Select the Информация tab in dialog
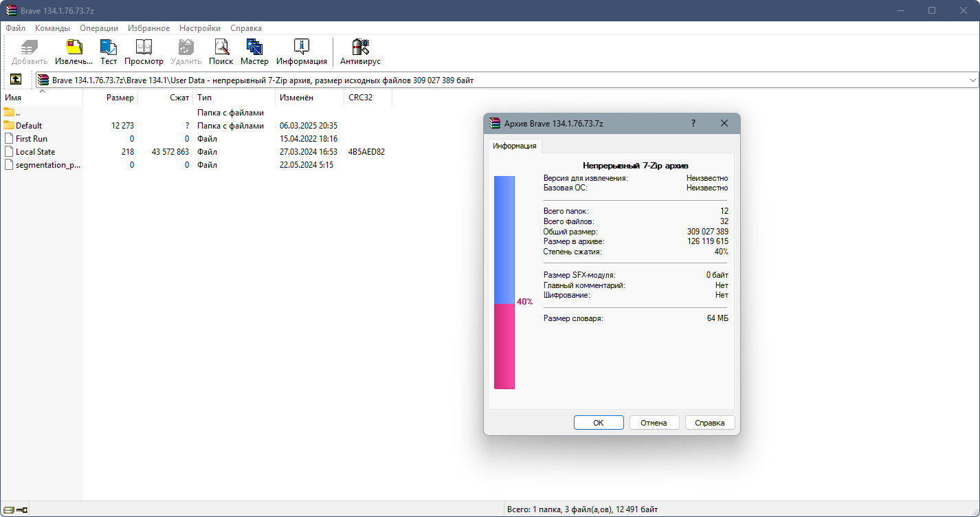Screen dimensions: 980x517 click(x=515, y=146)
